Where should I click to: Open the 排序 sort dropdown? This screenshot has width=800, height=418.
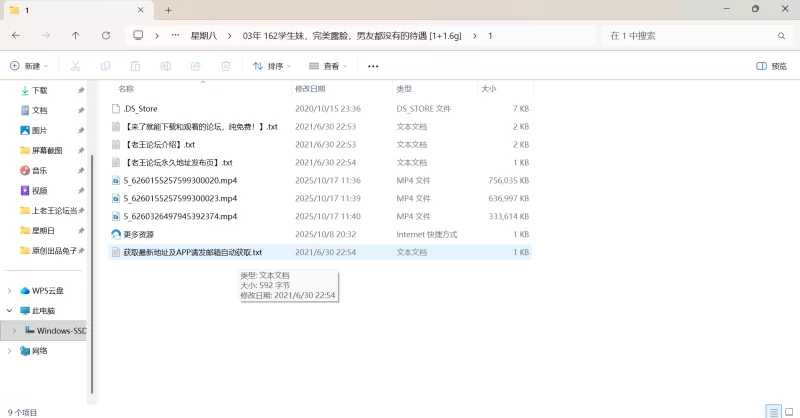(272, 66)
